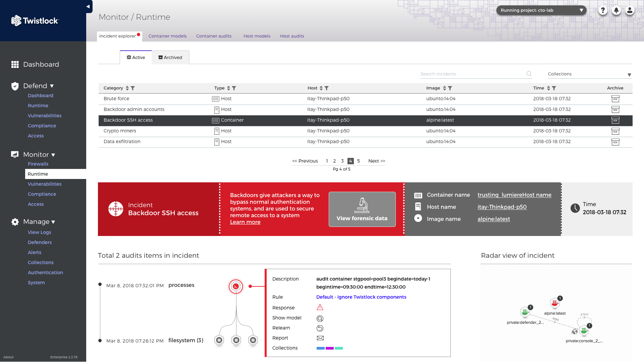Open the Running project dropdown

(x=541, y=10)
